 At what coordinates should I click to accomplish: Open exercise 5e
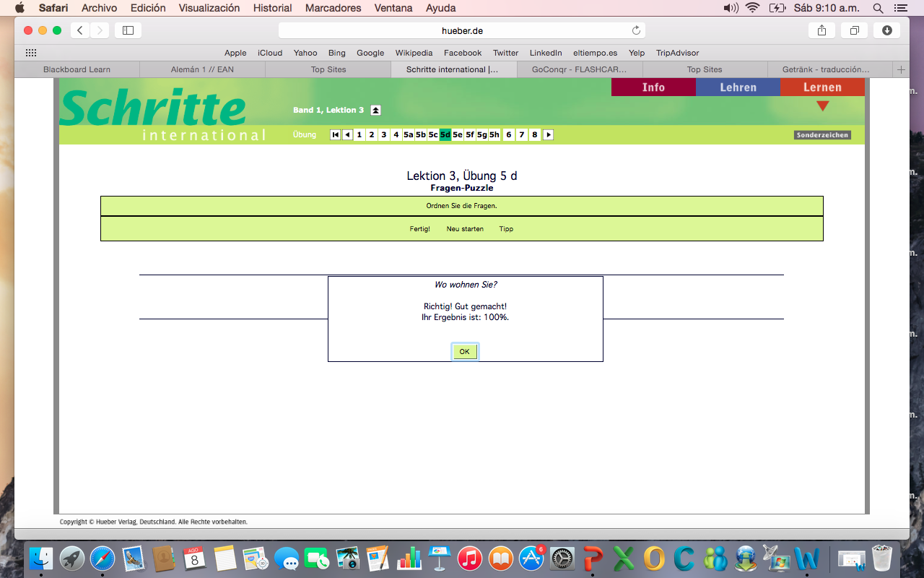[x=458, y=134]
